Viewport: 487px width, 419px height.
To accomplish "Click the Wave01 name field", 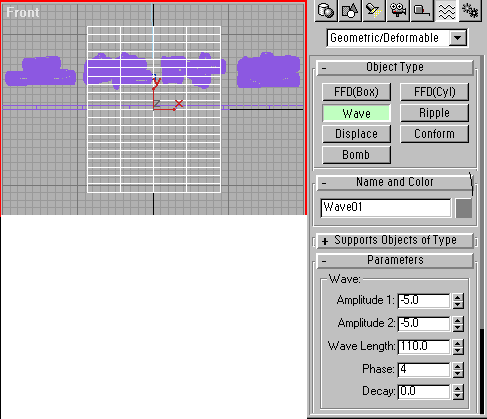I will point(386,208).
